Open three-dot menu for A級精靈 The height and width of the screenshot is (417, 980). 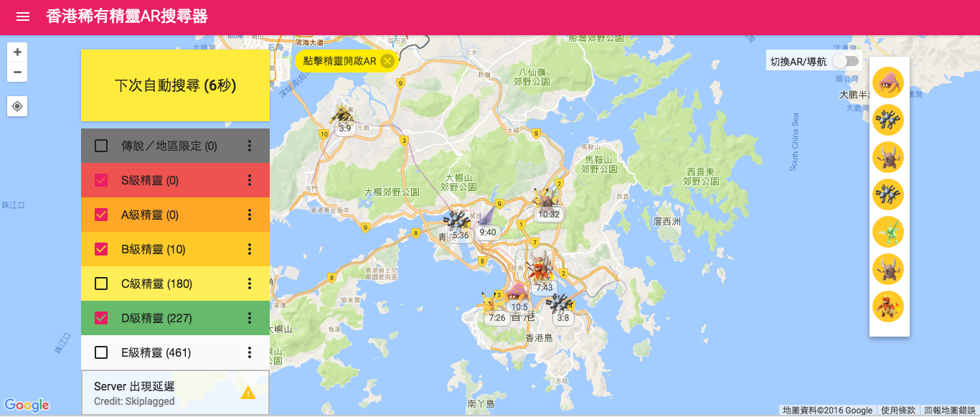(250, 215)
